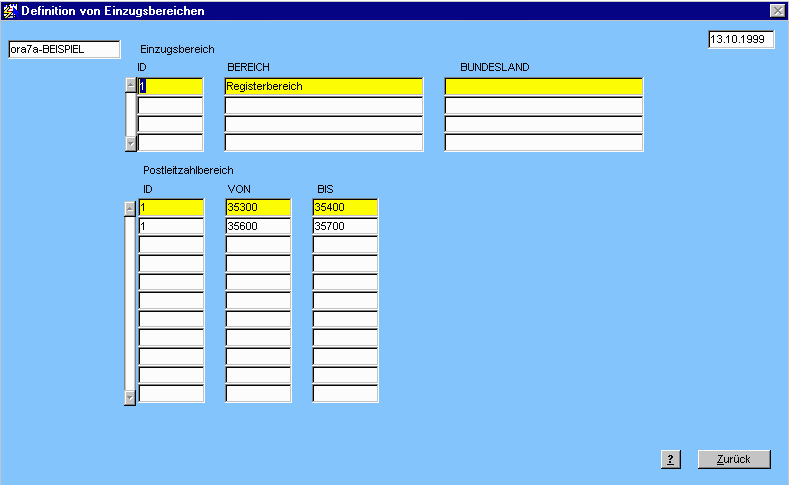Select the second row Postleitzahlbereich ID field
Viewport: 789px width, 485px height.
click(170, 227)
